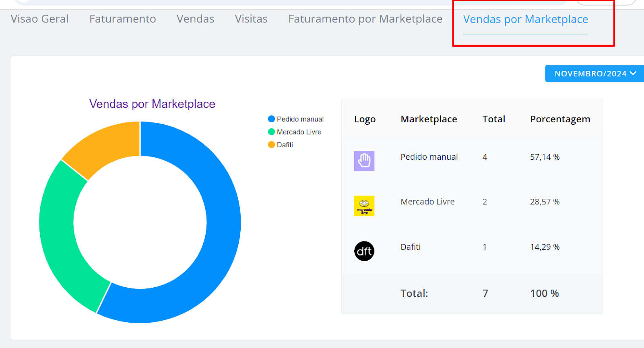Click the Mercado Livre yellow logo

(x=364, y=206)
